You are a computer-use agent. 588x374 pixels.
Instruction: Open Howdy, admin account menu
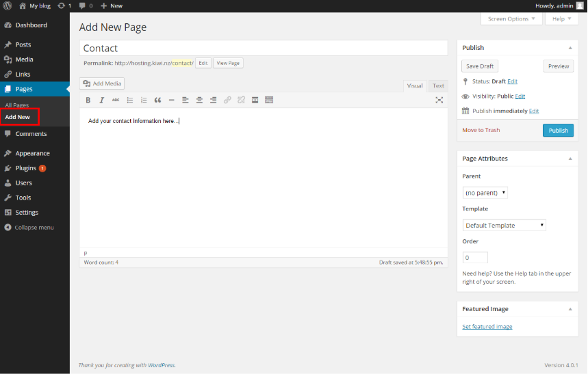(x=559, y=5)
